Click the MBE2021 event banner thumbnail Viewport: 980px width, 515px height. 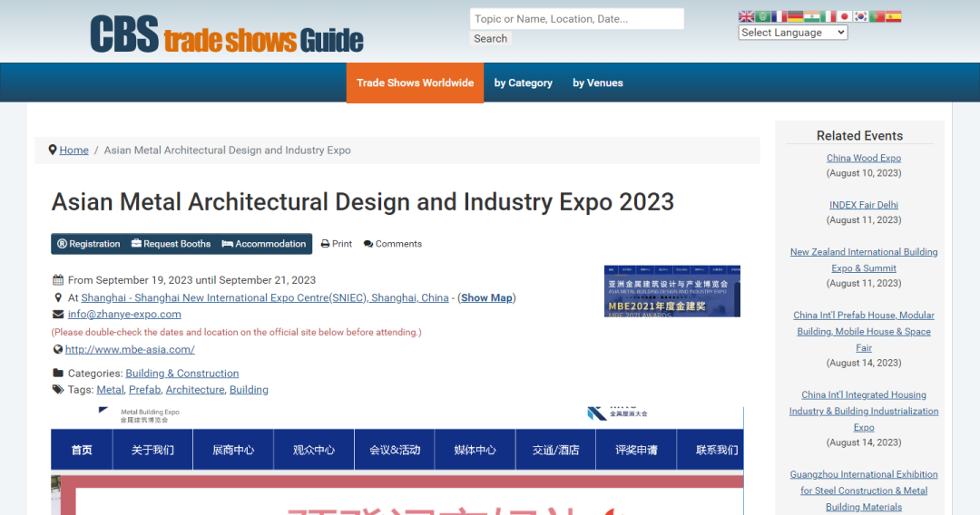pos(671,291)
